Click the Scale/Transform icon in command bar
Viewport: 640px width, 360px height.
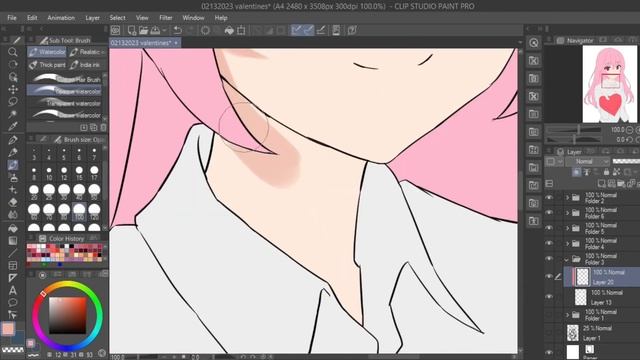[x=241, y=30]
